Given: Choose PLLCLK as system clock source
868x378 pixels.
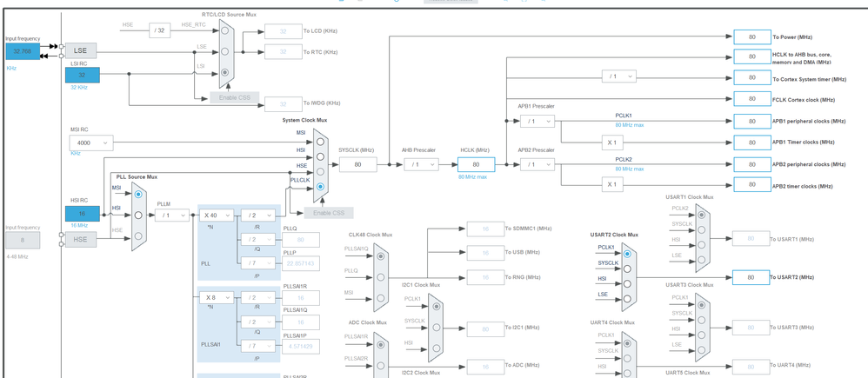Looking at the screenshot, I should (320, 187).
